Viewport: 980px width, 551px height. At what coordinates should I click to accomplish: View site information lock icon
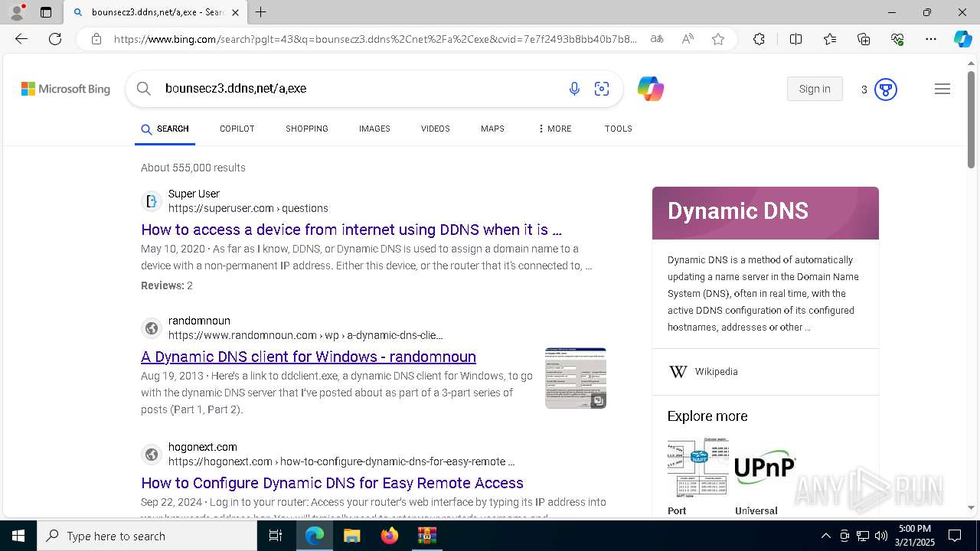[x=96, y=39]
